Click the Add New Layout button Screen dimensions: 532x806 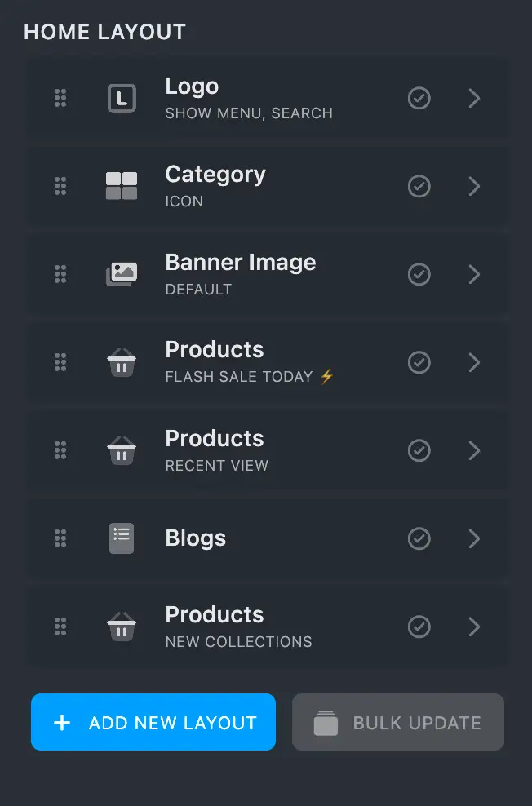click(153, 722)
